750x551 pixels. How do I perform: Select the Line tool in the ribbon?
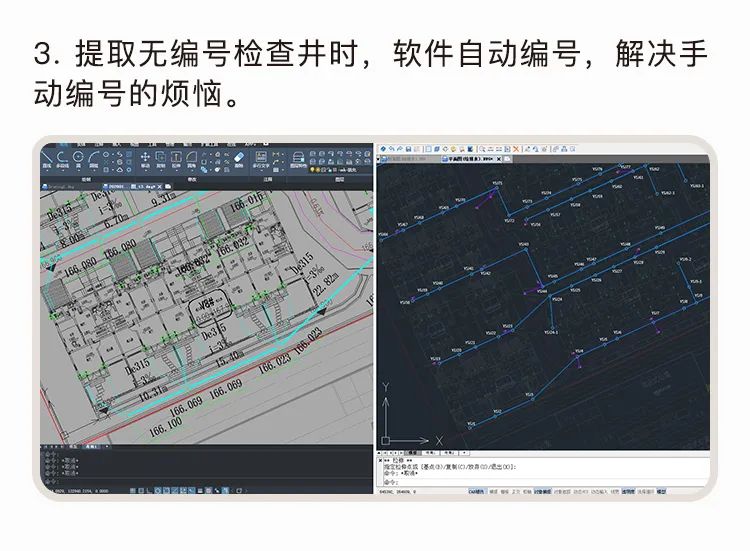tap(48, 158)
